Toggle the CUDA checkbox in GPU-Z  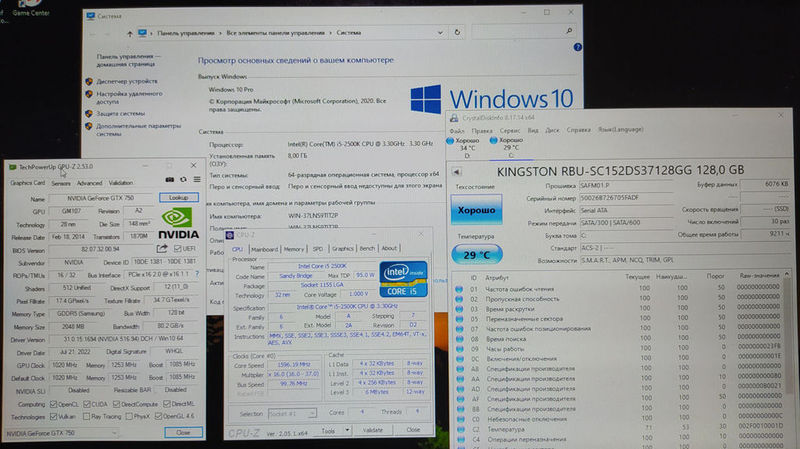[87, 404]
